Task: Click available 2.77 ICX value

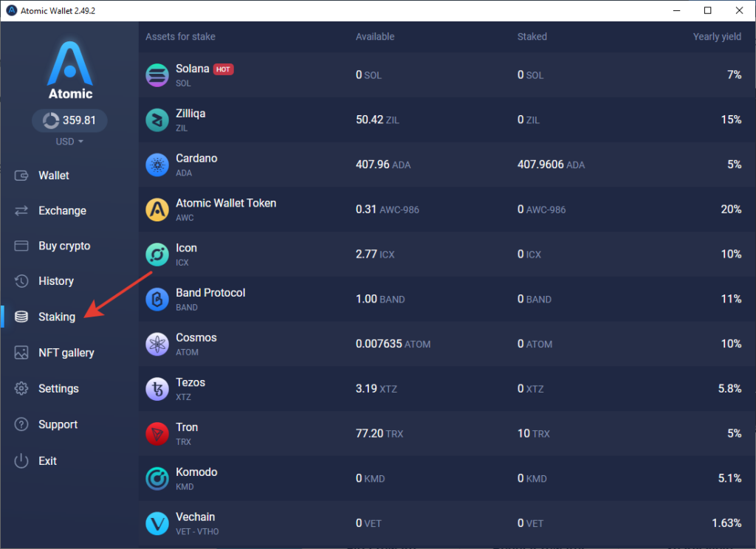Action: tap(375, 255)
